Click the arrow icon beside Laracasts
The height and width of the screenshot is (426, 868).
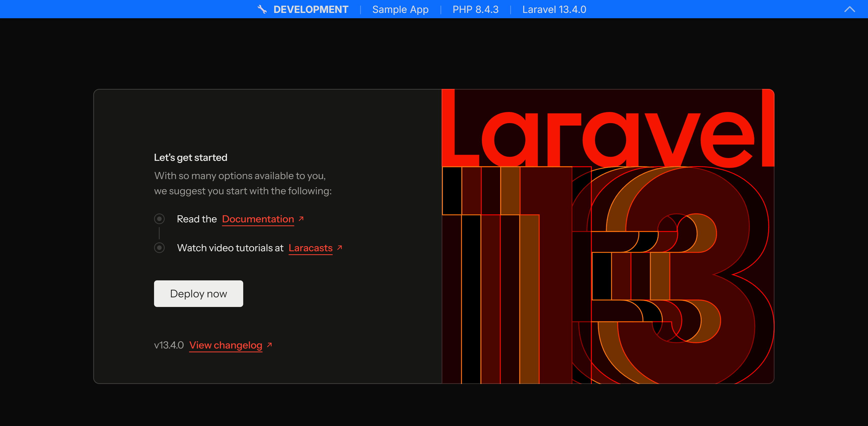click(340, 247)
